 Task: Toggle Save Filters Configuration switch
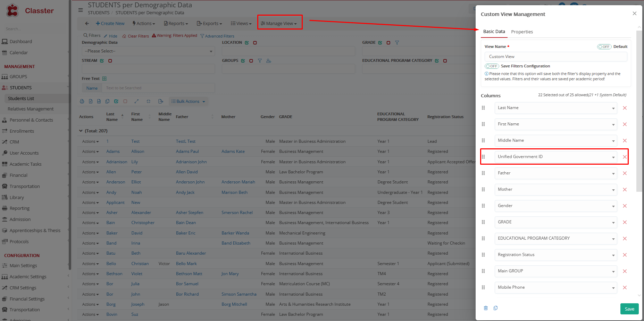(492, 66)
